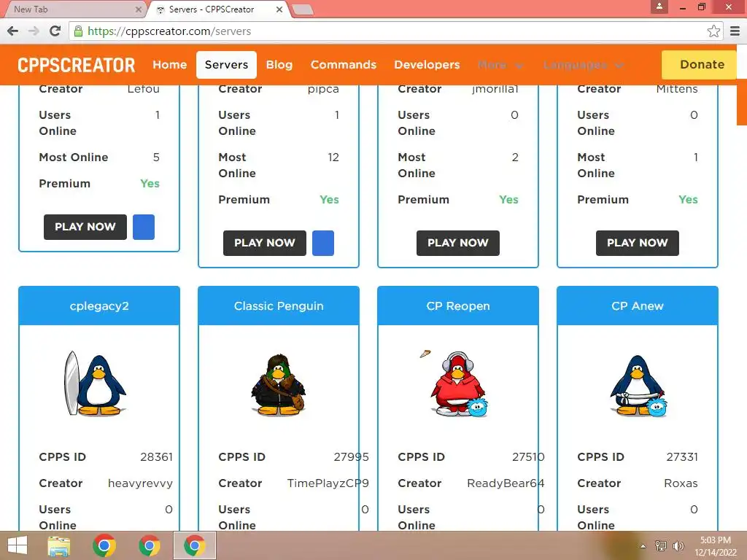The width and height of the screenshot is (747, 560).
Task: Click the CPPS ID value 27331
Action: point(682,457)
